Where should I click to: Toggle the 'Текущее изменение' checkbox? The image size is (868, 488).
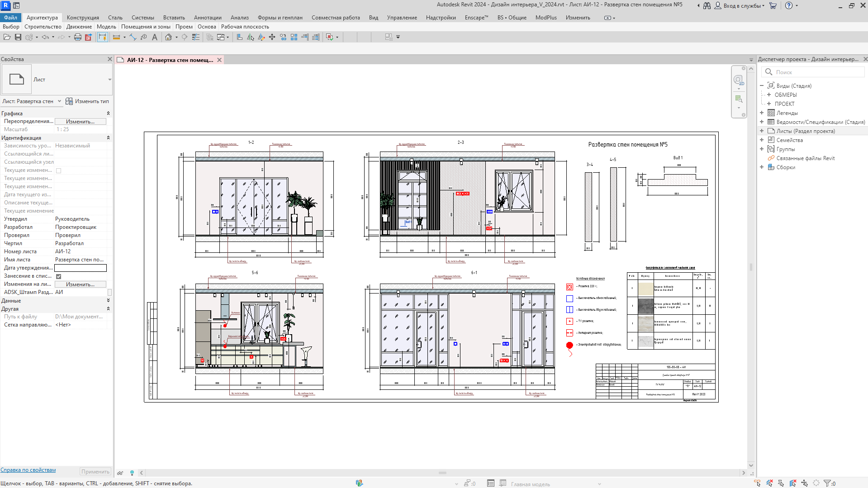click(58, 171)
